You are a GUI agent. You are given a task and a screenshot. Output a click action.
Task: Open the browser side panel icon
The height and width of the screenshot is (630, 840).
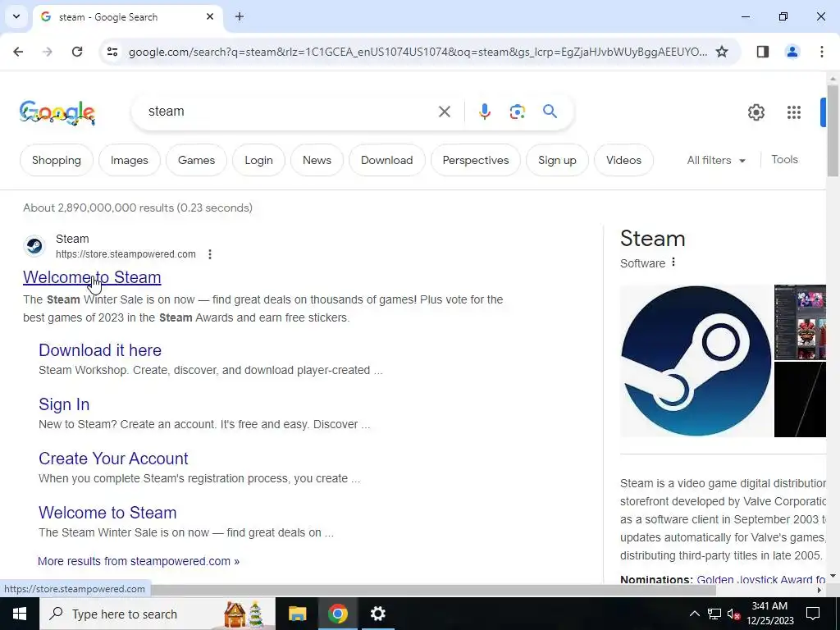pyautogui.click(x=762, y=52)
